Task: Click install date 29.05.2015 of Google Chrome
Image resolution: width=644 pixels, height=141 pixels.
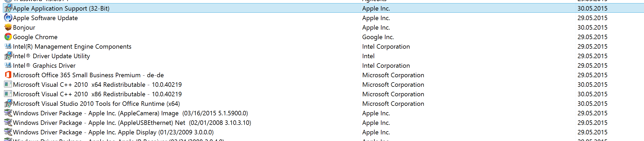Action: (592, 37)
